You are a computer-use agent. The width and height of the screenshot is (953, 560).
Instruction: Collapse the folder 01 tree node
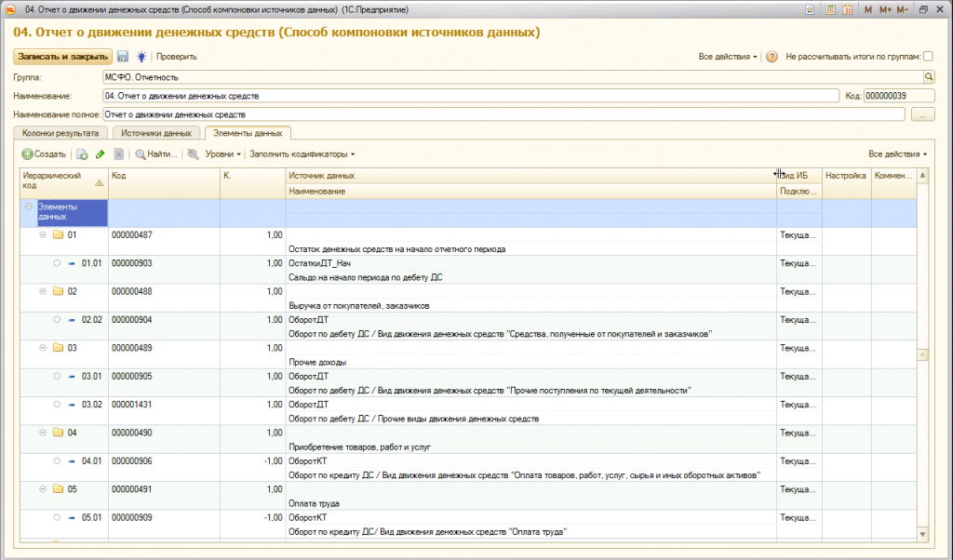click(43, 235)
